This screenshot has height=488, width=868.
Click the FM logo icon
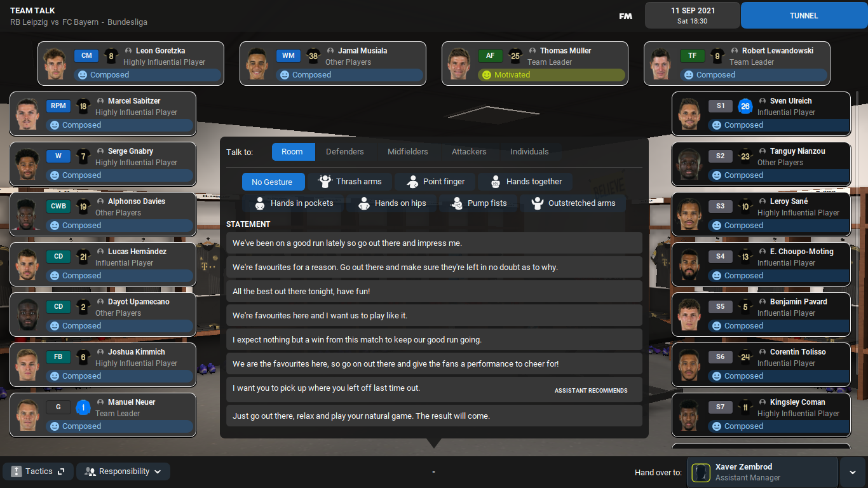(626, 17)
